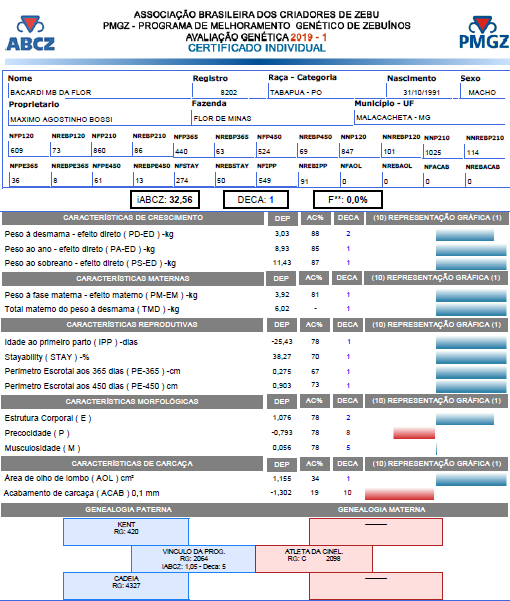
Task: Click the red Precocidade graph bar
Action: pyautogui.click(x=414, y=434)
